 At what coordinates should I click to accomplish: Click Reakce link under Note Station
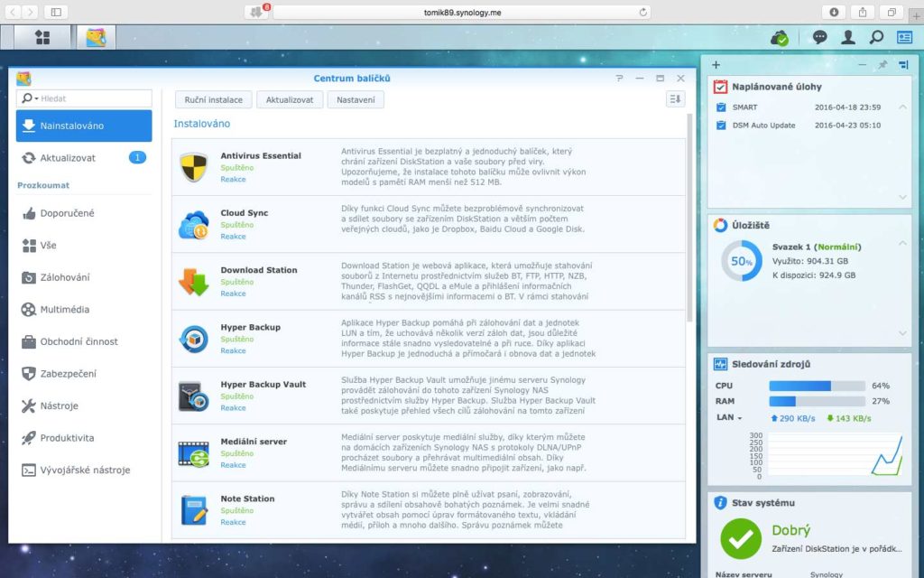pyautogui.click(x=233, y=523)
